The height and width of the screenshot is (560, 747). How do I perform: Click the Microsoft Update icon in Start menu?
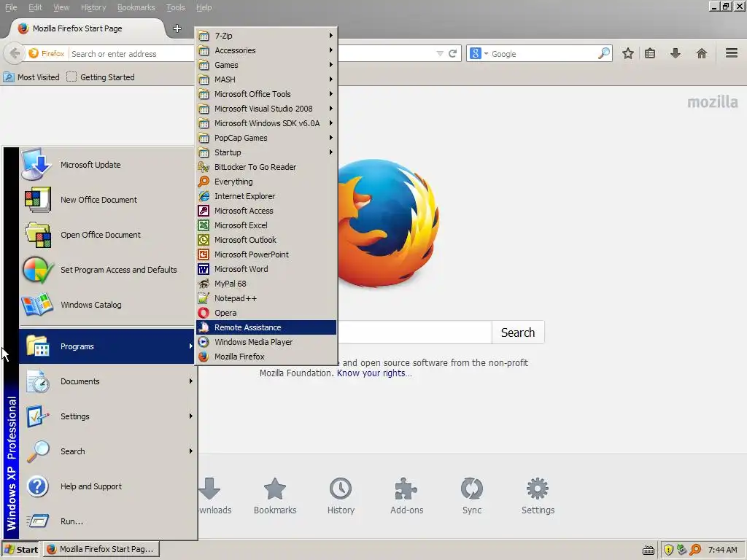(36, 165)
